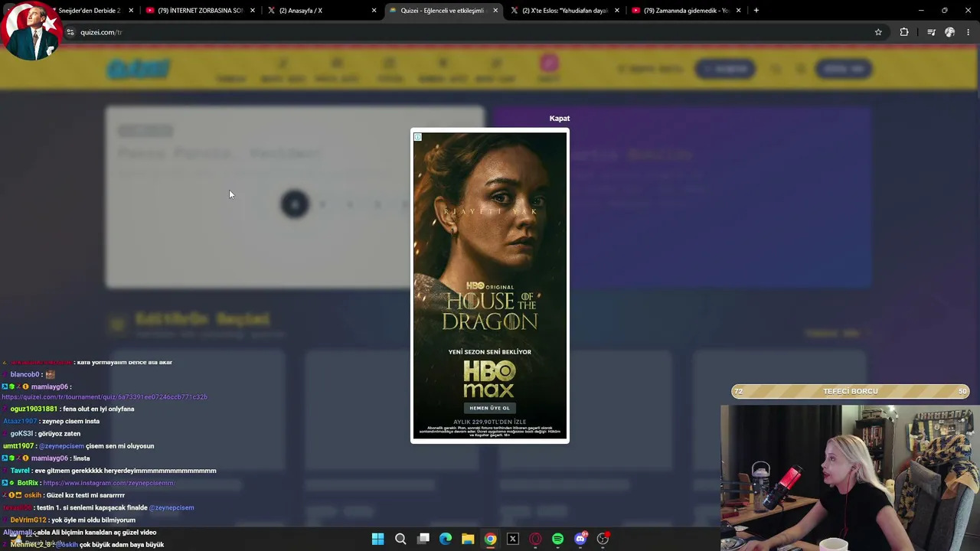Close the İNTERNET ZORBASINA tab

252,11
